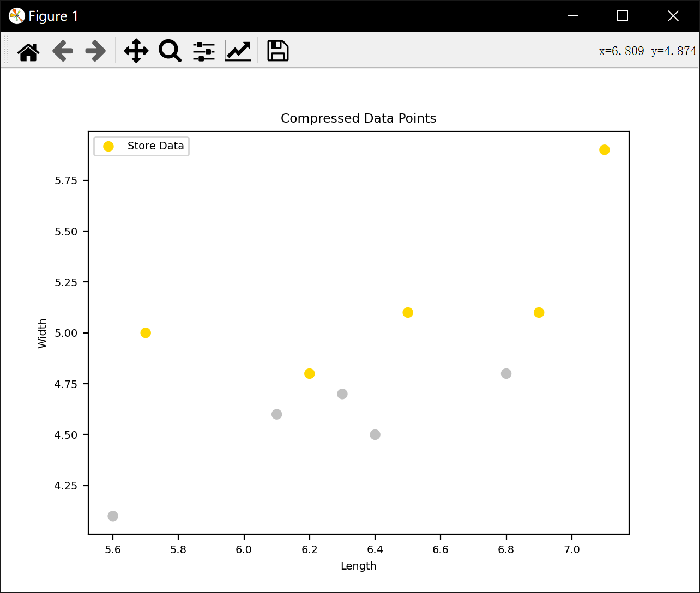The width and height of the screenshot is (700, 593).
Task: Save the figure with floppy disk icon
Action: [278, 51]
